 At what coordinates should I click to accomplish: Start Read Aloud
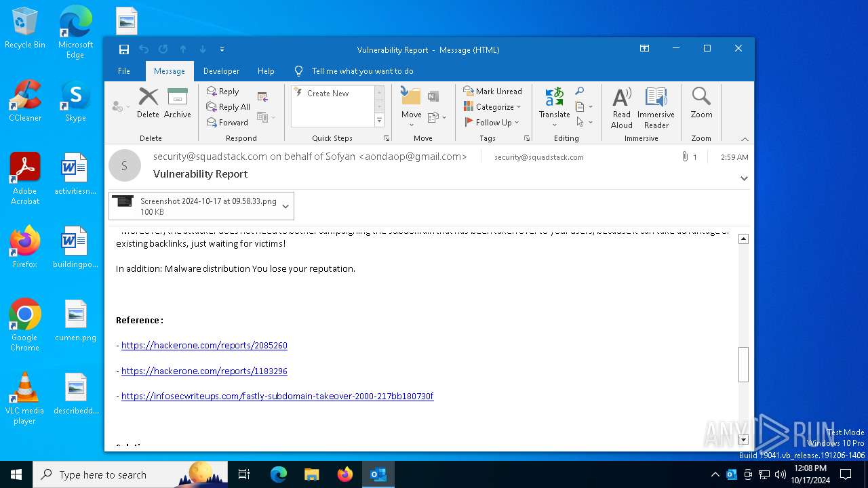point(622,107)
